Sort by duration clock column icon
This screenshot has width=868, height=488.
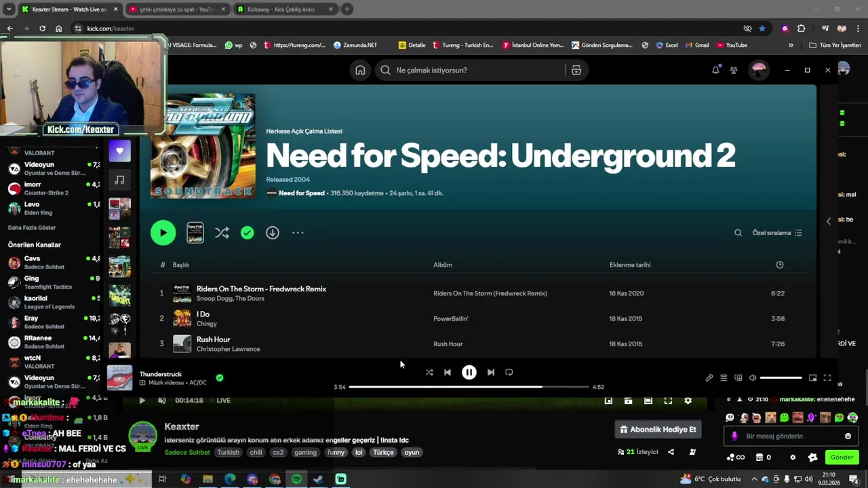pos(780,265)
